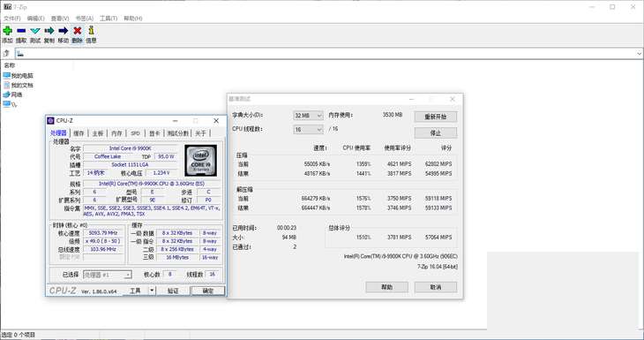The image size is (644, 340).
Task: Click the Coffee Lake codename value
Action: [108, 156]
